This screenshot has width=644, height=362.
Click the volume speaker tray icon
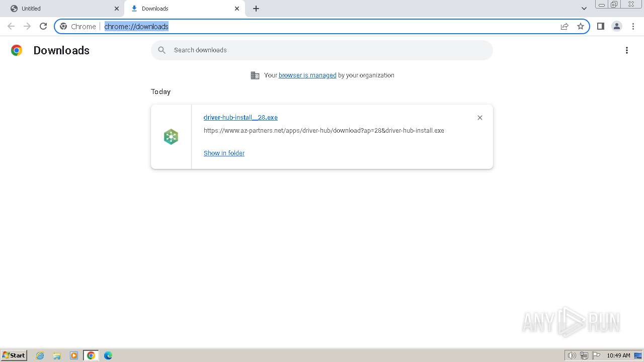572,355
